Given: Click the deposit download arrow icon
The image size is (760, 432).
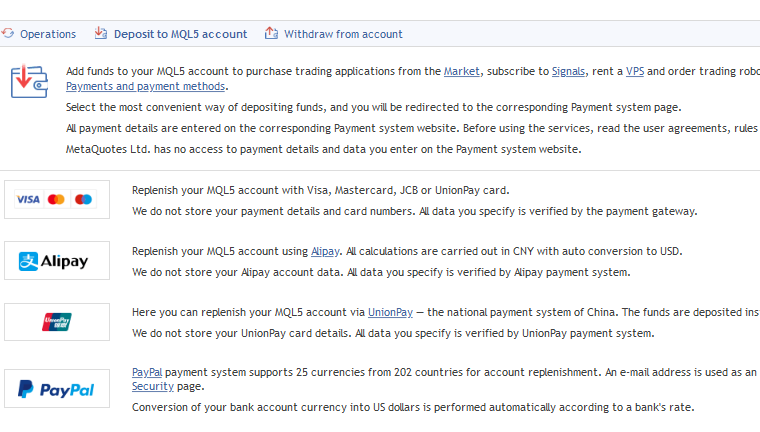Looking at the screenshot, I should [x=101, y=33].
